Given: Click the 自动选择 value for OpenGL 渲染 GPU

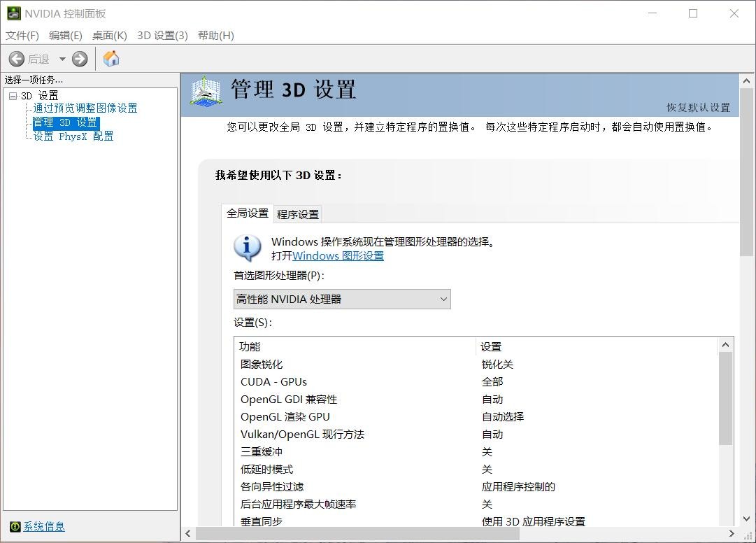Looking at the screenshot, I should (503, 416).
